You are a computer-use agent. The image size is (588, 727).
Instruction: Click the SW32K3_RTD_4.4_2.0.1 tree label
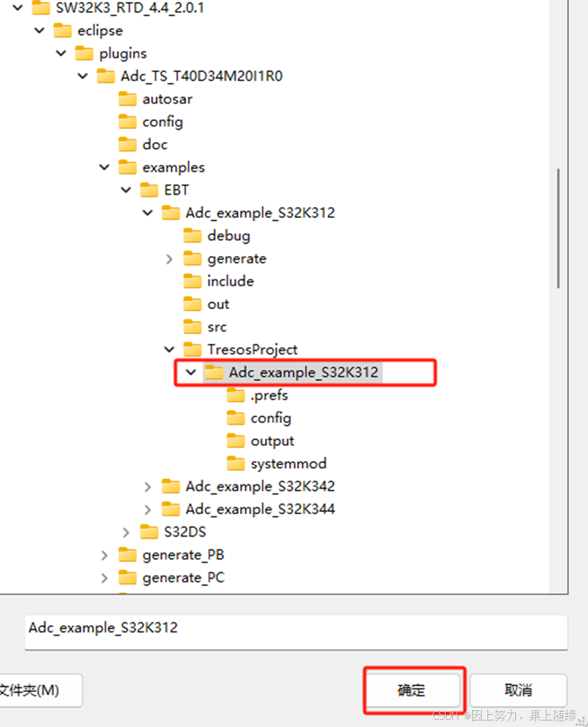[x=130, y=8]
